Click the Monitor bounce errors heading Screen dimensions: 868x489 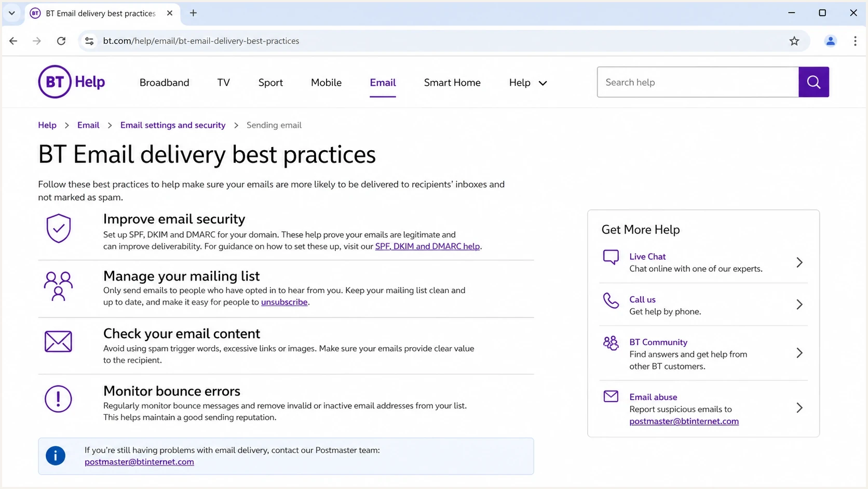(171, 391)
